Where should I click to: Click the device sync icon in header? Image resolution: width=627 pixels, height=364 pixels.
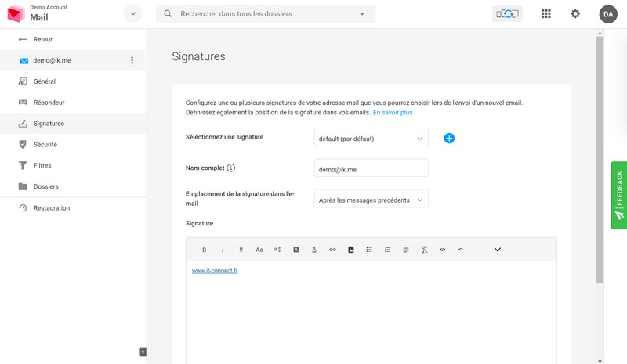507,14
